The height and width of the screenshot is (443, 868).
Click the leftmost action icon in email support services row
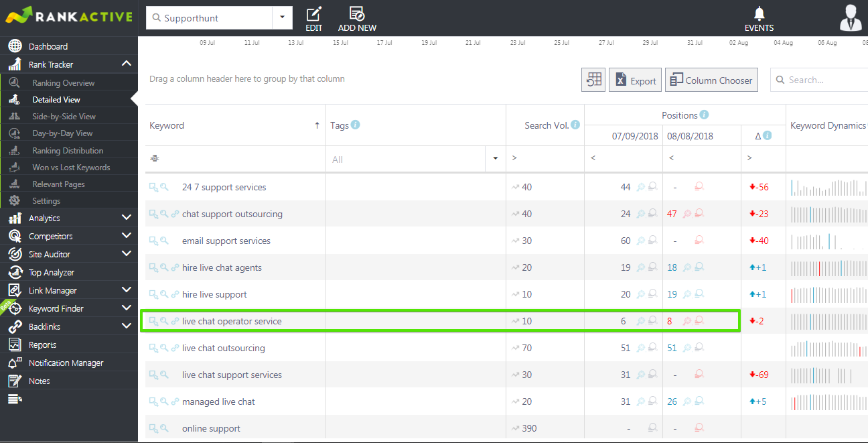click(x=153, y=241)
